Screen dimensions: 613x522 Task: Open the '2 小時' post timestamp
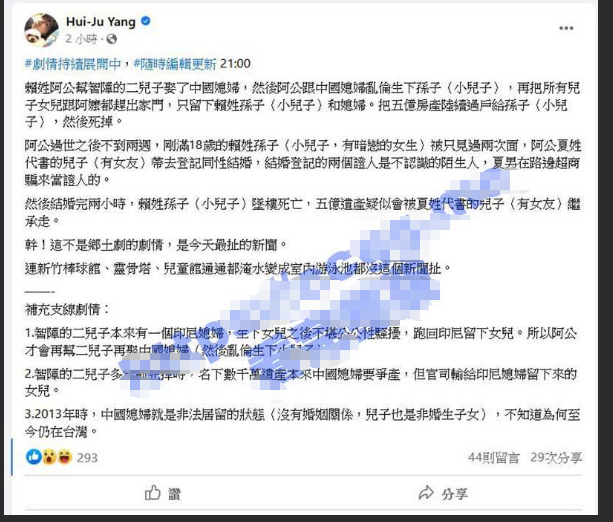point(81,39)
